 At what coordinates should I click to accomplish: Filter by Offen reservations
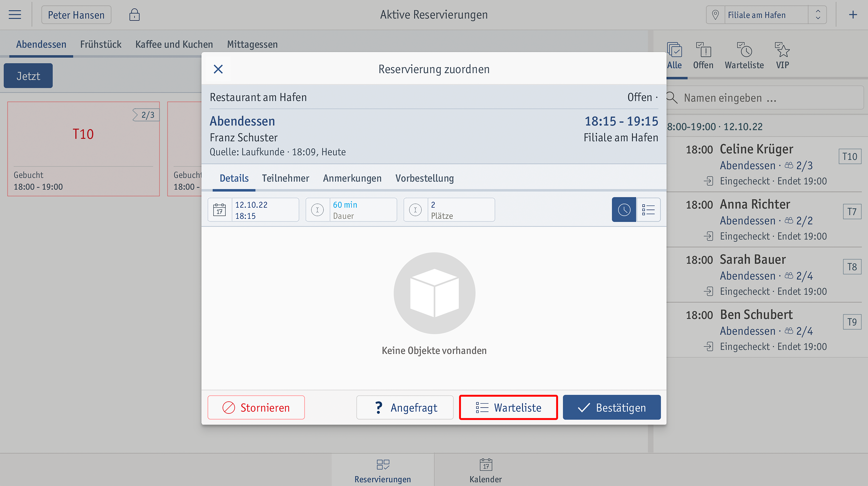[703, 56]
